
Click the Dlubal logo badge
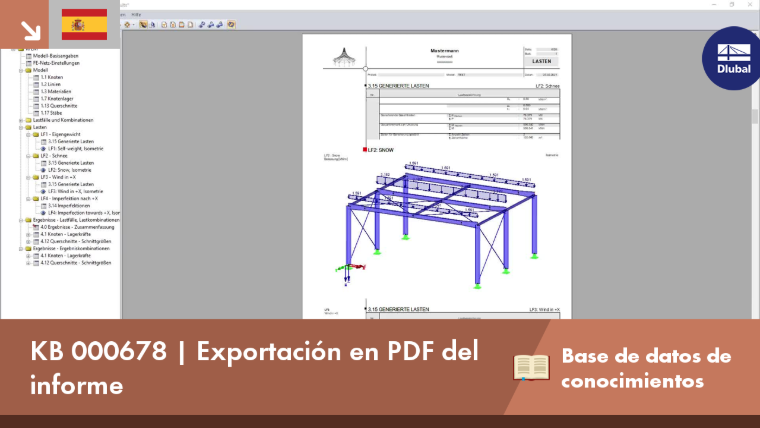pyautogui.click(x=732, y=58)
